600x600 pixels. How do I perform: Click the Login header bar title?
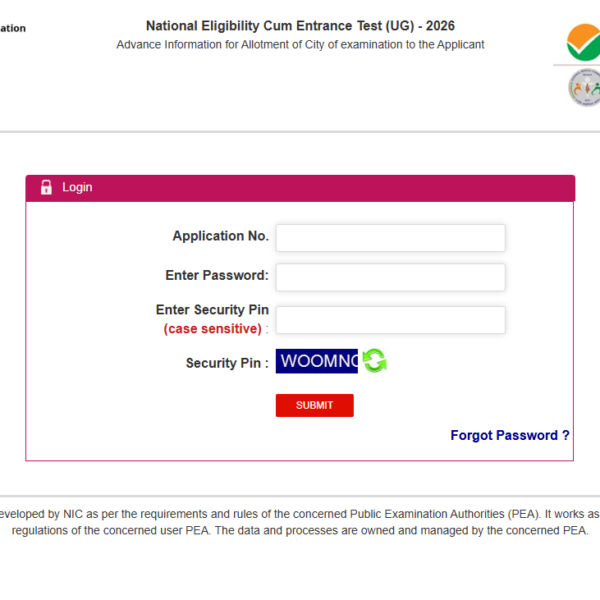click(x=77, y=188)
